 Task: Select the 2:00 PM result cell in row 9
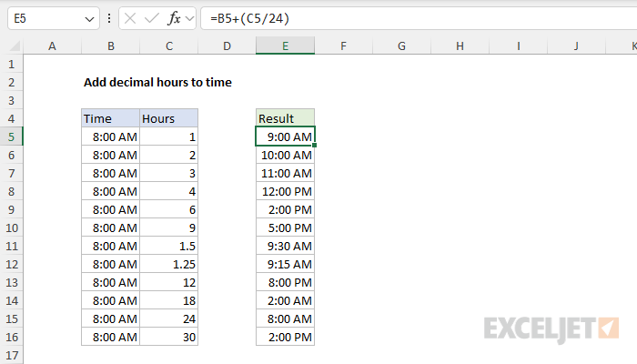pos(285,209)
